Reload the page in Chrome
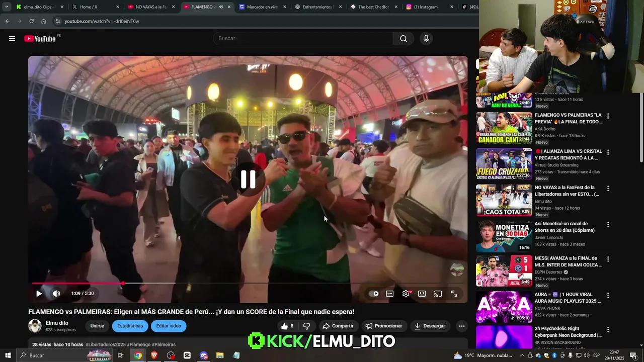Screen dimensions: 644x362 coord(31,21)
